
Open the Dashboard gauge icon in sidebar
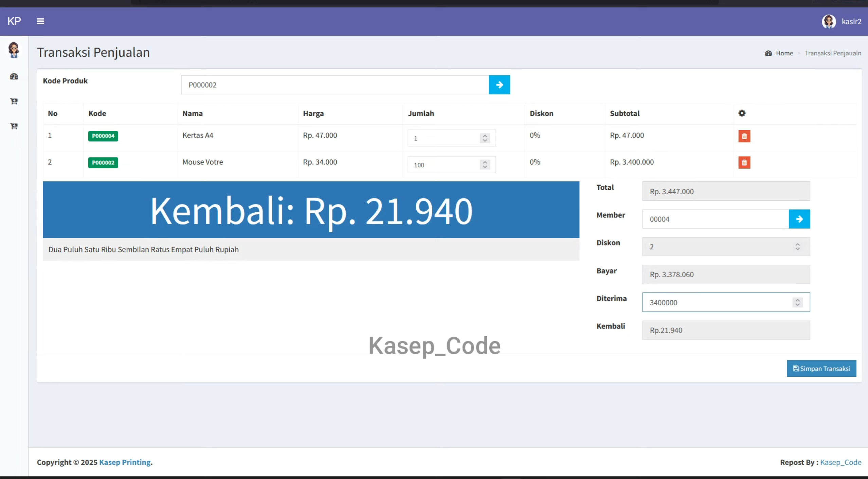(x=14, y=76)
